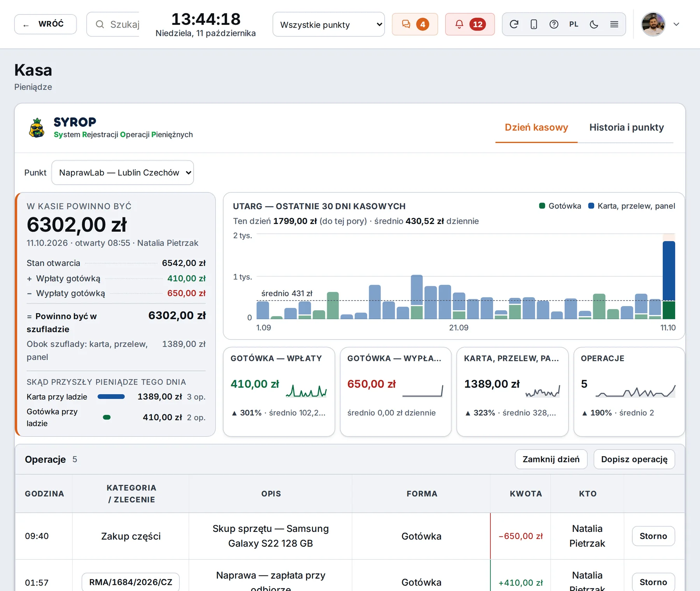This screenshot has width=700, height=591.
Task: Expand the user profile chevron
Action: click(x=676, y=24)
